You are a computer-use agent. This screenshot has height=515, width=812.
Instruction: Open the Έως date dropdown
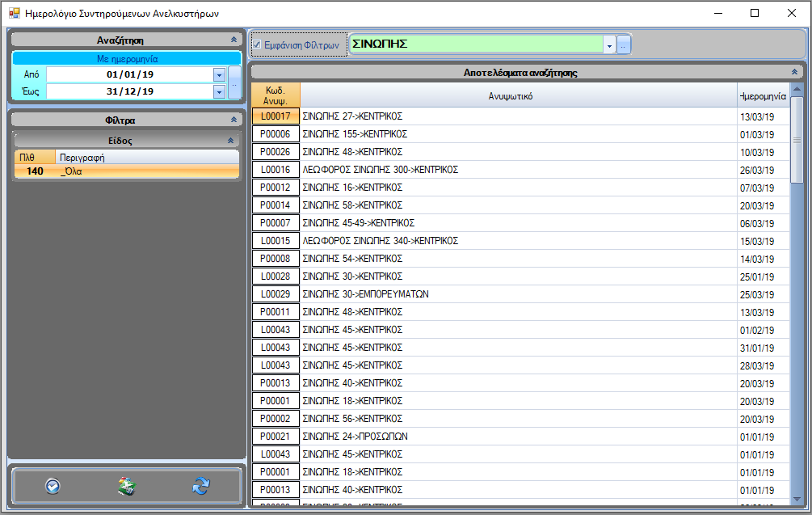(219, 91)
